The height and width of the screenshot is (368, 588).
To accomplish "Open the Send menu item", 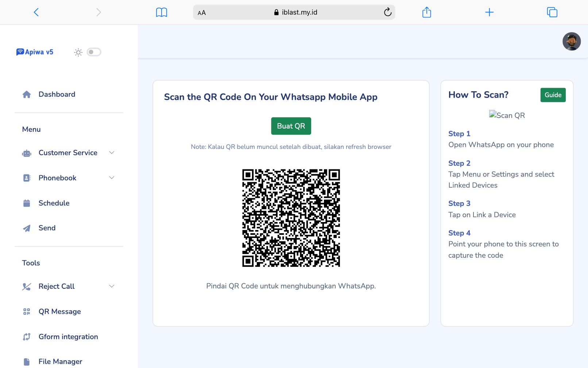I will [47, 228].
